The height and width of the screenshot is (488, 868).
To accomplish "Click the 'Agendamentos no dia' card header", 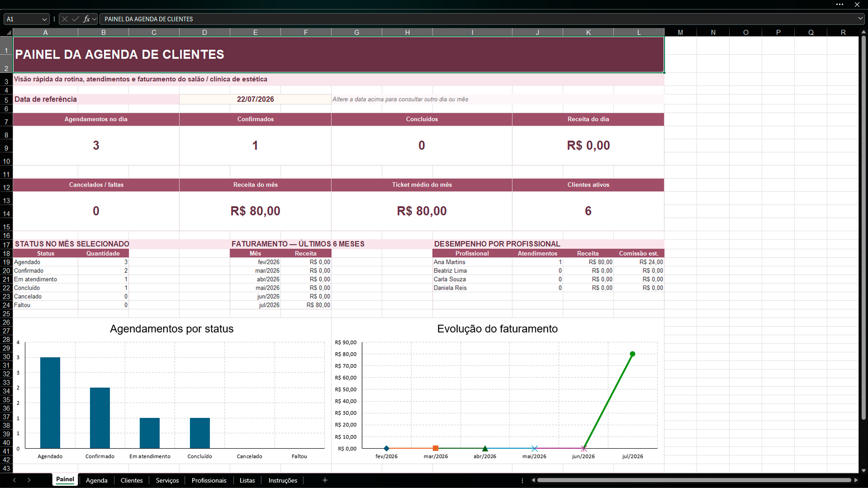I will point(96,119).
